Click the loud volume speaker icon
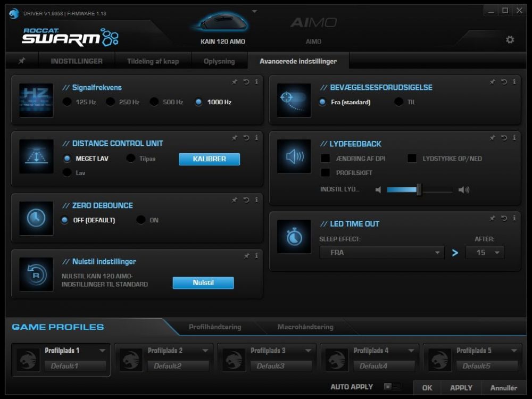 click(x=464, y=190)
